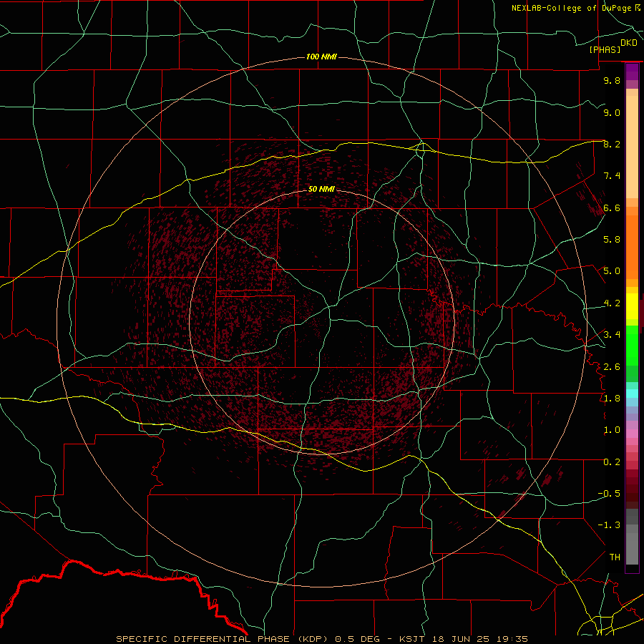The image size is (644, 644).
Task: Pick the dark red segment of the color bar
Action: (632, 489)
